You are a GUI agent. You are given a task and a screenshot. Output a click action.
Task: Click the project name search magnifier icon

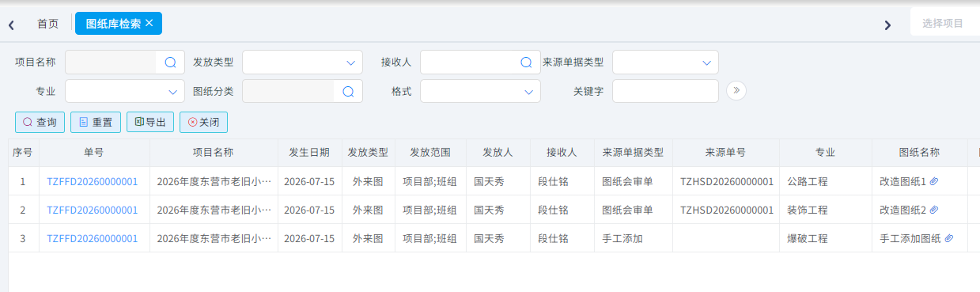(x=170, y=63)
